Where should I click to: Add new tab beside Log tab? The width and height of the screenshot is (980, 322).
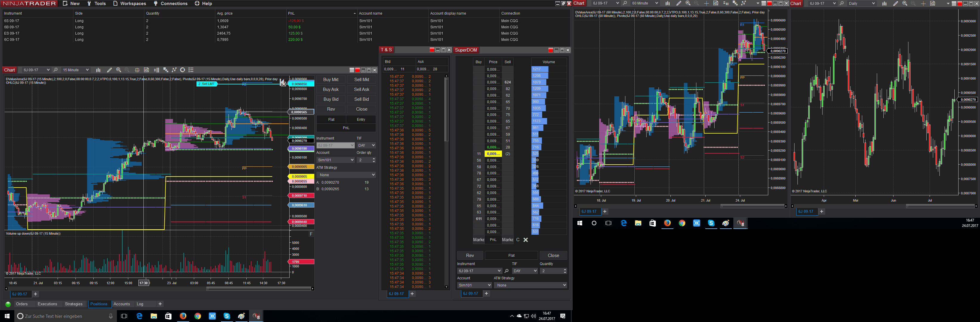point(160,304)
